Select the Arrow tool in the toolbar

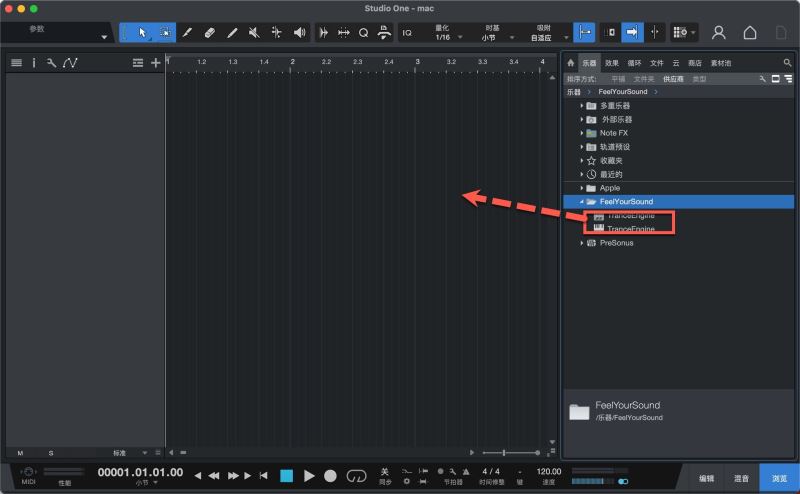coord(142,33)
